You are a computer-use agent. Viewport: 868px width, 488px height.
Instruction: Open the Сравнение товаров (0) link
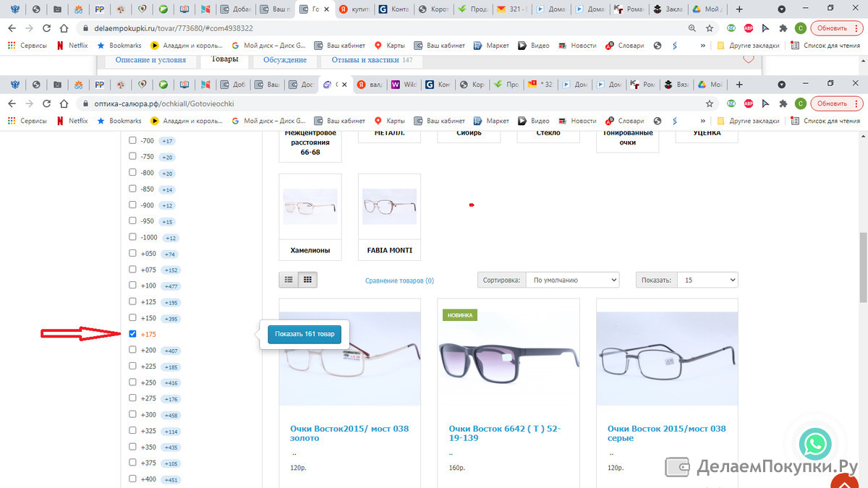click(x=399, y=281)
